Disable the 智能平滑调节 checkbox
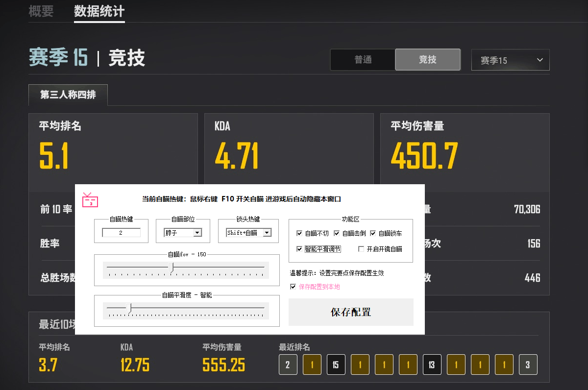The image size is (588, 390). (299, 249)
